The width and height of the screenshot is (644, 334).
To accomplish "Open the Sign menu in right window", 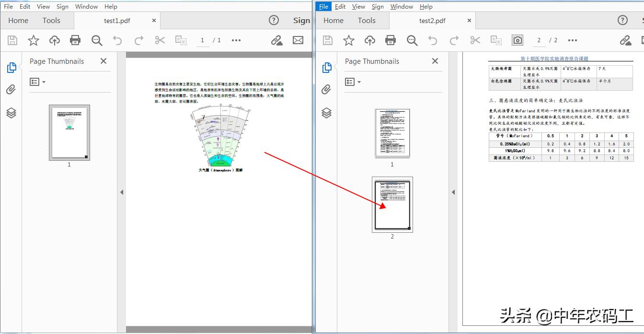I will tap(378, 7).
